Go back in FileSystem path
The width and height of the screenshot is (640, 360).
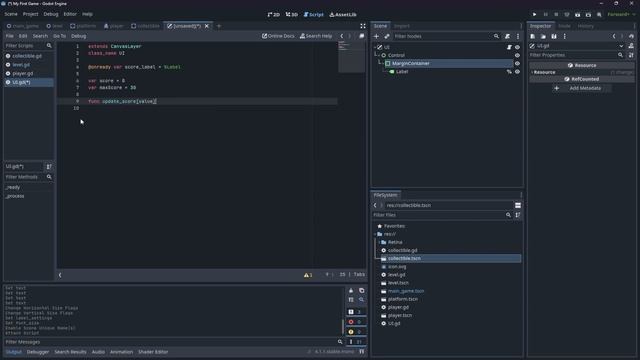(x=375, y=205)
